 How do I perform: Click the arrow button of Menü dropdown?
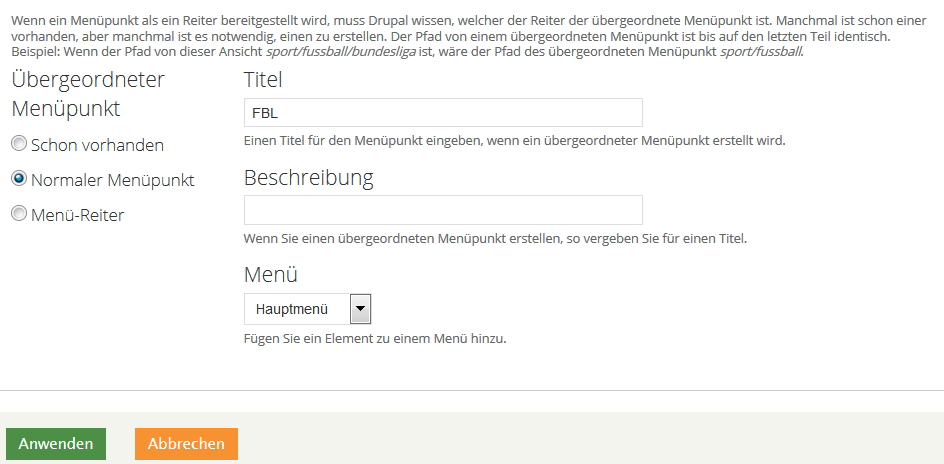(x=360, y=309)
